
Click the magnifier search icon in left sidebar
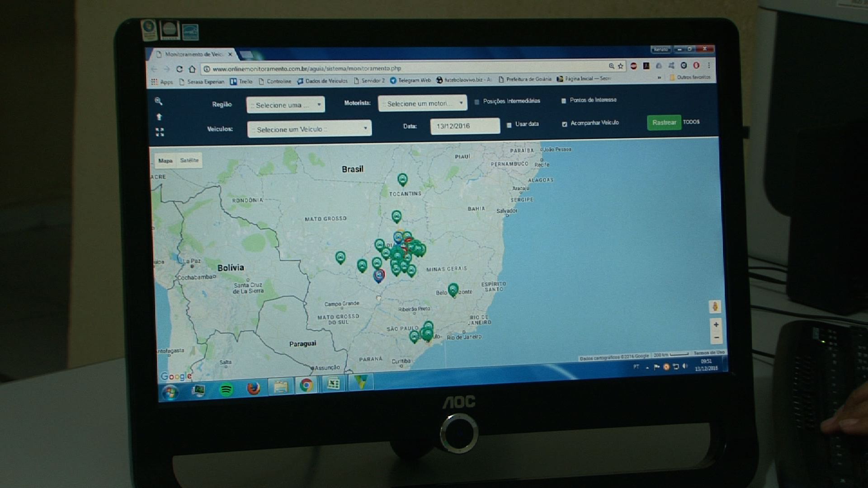pyautogui.click(x=158, y=101)
